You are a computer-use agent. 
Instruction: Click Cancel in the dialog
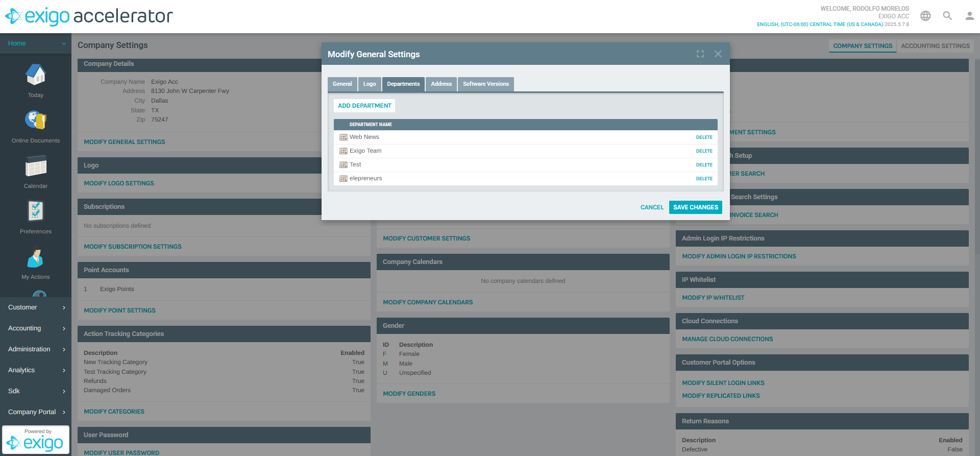point(652,207)
